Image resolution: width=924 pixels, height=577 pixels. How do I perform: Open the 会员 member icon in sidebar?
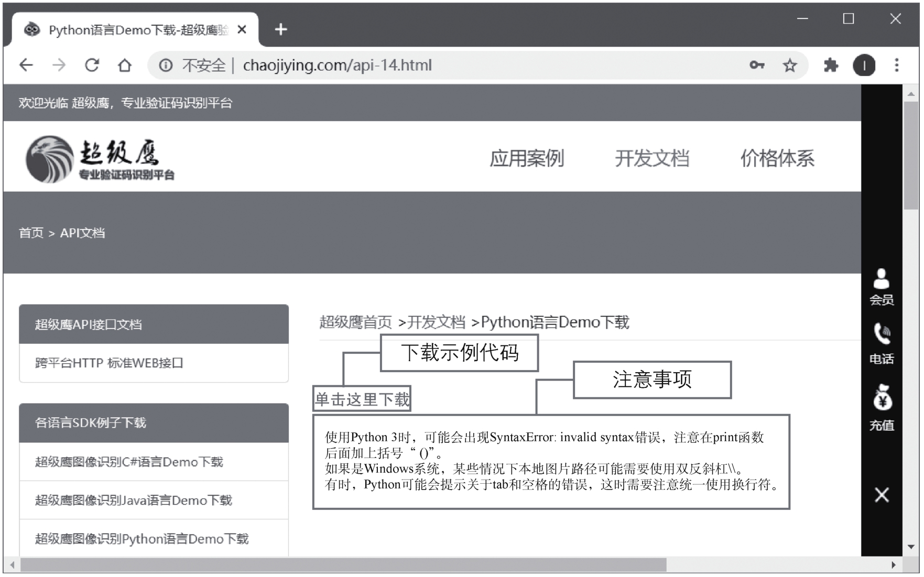[881, 286]
